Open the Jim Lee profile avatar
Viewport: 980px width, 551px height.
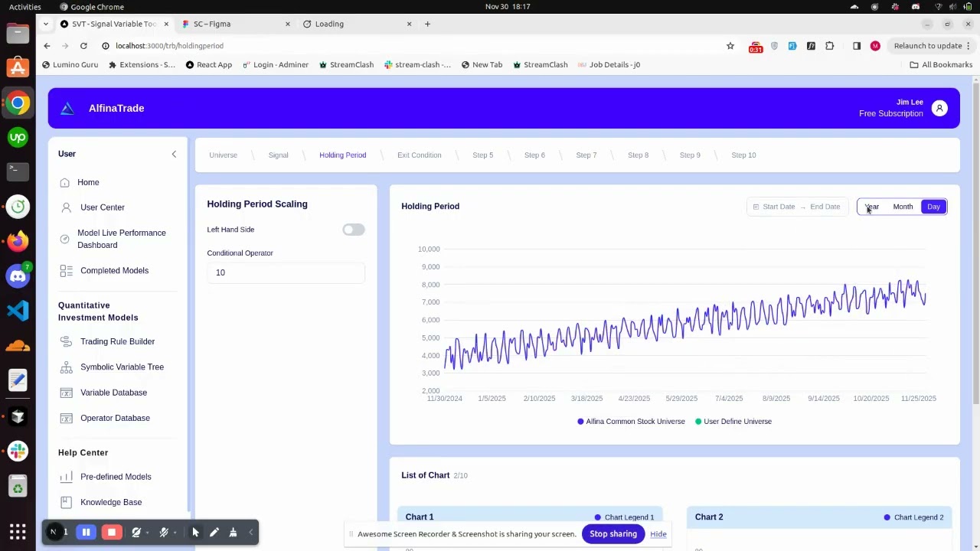point(939,108)
